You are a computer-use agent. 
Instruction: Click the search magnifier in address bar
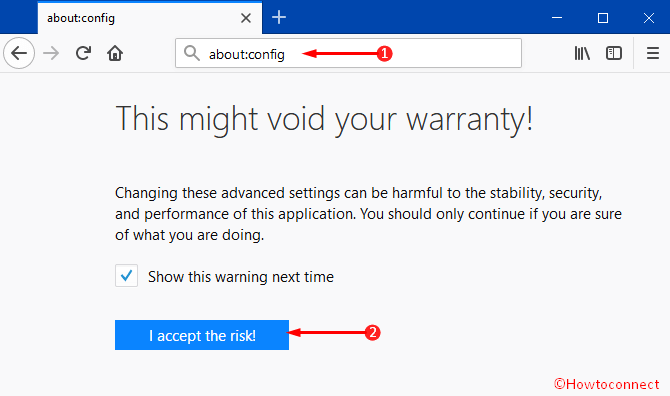(x=191, y=53)
